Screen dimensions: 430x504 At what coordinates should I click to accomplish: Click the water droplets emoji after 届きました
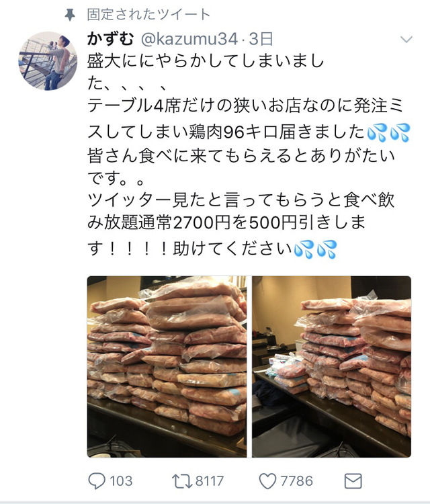pyautogui.click(x=388, y=132)
